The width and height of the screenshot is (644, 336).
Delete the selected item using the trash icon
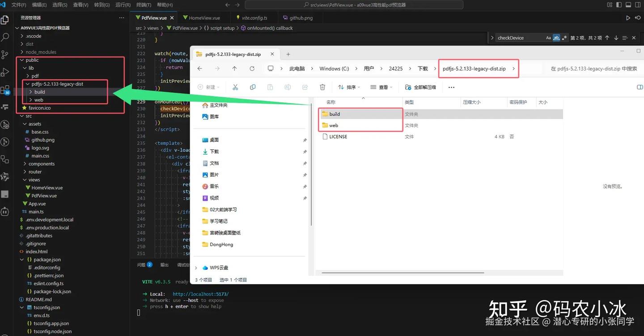click(322, 87)
